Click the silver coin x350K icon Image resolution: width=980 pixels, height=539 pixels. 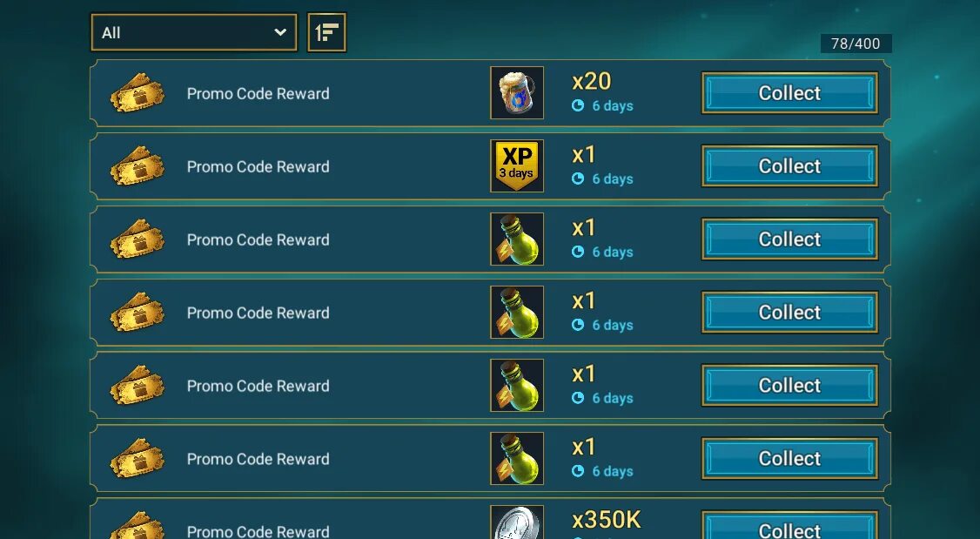517,522
